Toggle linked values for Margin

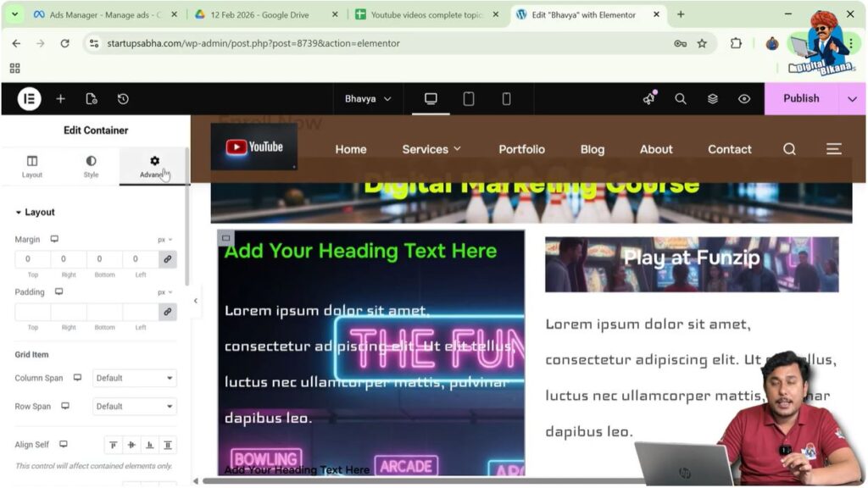pos(166,259)
